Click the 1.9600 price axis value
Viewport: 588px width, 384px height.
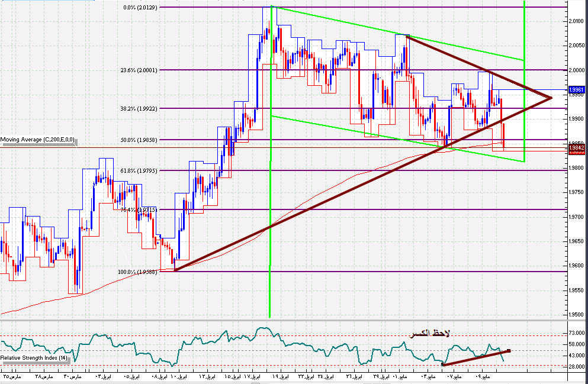point(576,266)
